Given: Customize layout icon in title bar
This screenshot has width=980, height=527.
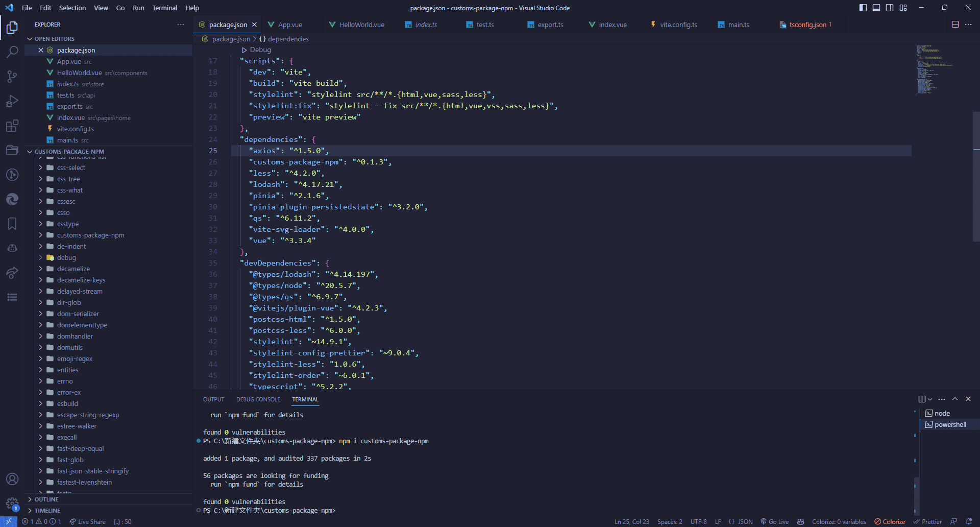Looking at the screenshot, I should pyautogui.click(x=903, y=8).
